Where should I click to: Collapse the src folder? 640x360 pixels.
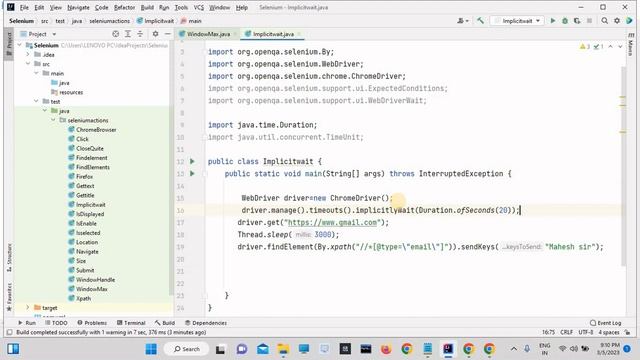(28, 64)
